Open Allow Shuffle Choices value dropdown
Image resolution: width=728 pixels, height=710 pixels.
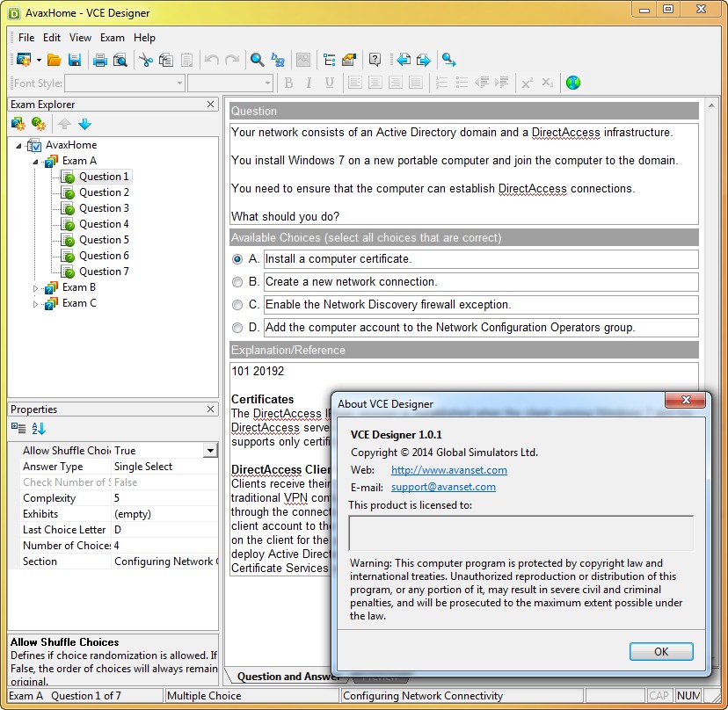coord(210,451)
